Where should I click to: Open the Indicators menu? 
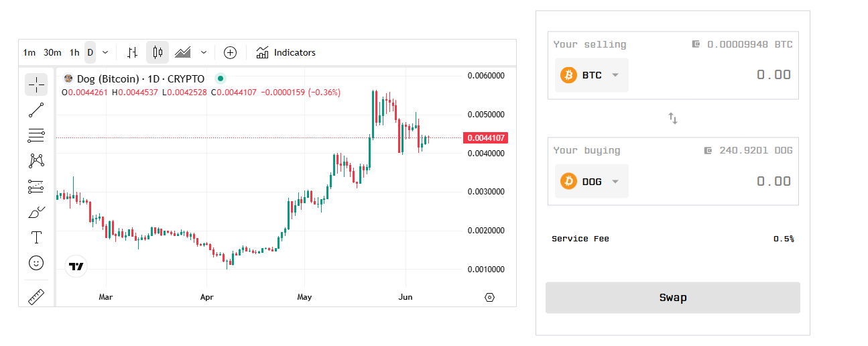pos(286,52)
